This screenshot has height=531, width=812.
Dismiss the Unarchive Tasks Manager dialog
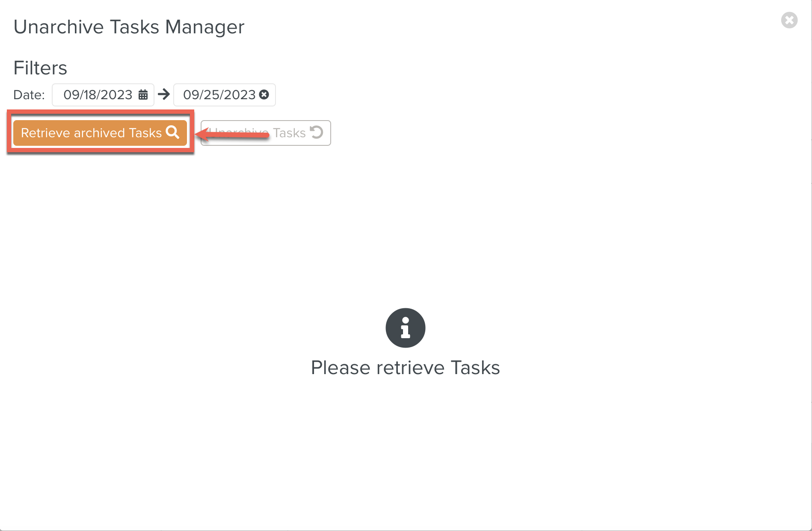coord(790,20)
